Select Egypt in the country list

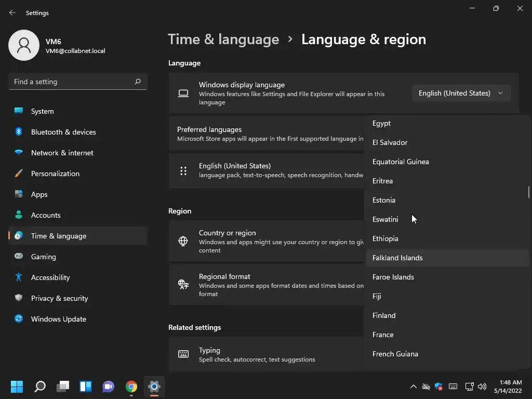(447, 123)
